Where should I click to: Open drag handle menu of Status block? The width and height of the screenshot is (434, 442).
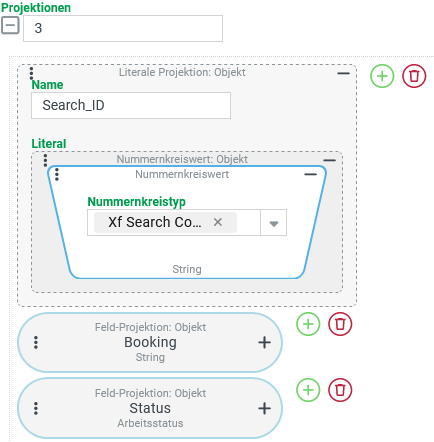pos(36,408)
